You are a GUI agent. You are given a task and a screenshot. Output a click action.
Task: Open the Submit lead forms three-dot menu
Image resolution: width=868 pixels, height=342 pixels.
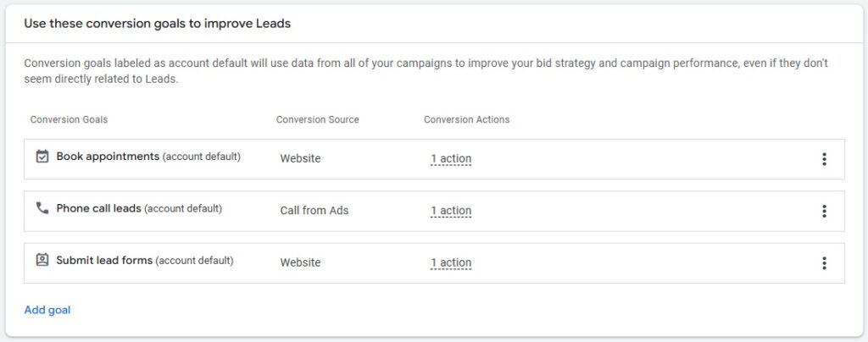click(824, 263)
